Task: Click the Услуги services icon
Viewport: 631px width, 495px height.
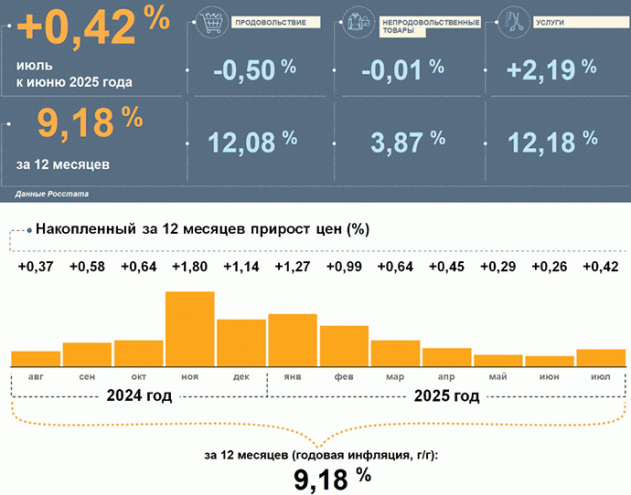Action: [x=512, y=21]
